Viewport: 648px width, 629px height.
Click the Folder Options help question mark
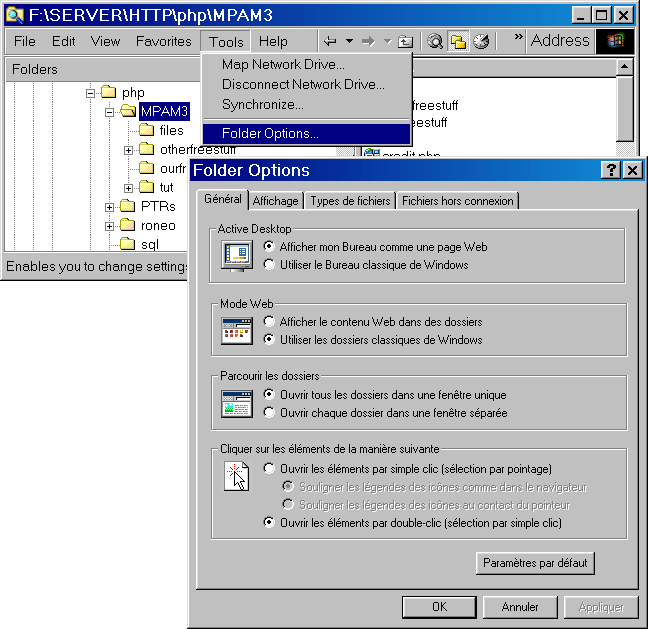611,170
